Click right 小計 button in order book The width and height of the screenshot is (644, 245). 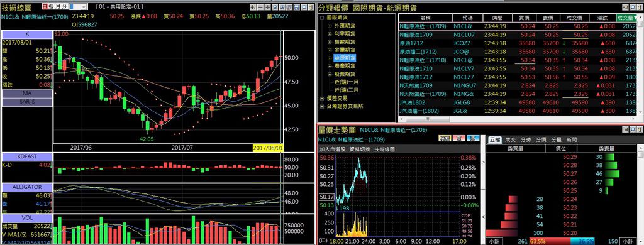pyautogui.click(x=628, y=241)
